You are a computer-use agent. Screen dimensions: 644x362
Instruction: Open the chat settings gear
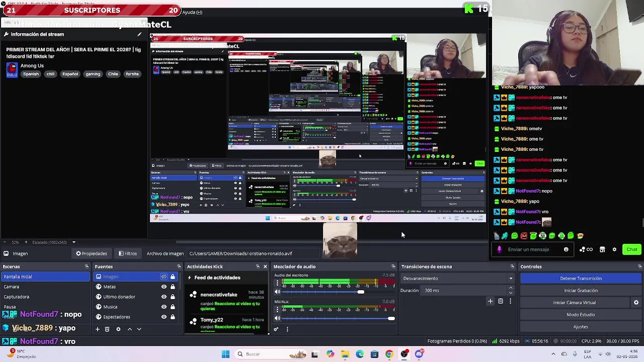614,249
